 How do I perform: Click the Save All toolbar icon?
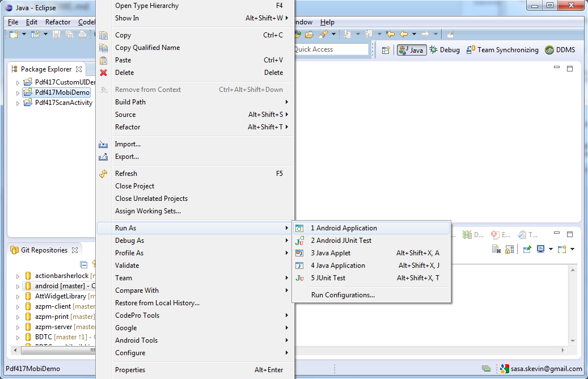click(69, 35)
